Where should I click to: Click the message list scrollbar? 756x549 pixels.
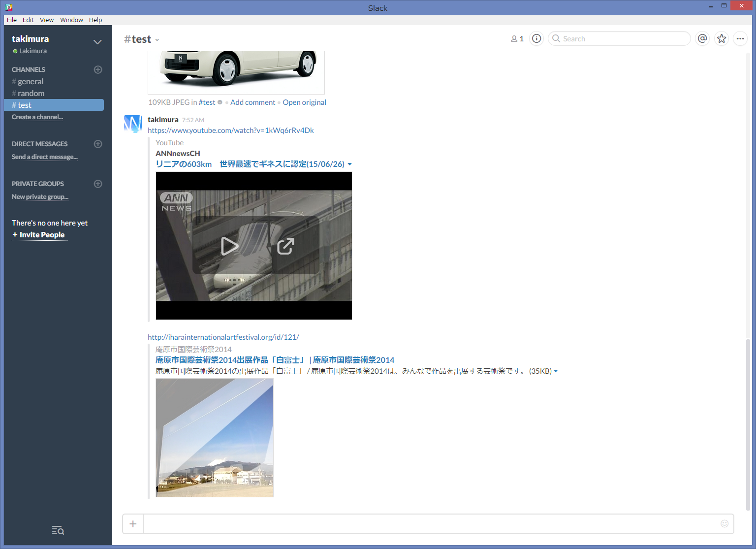pyautogui.click(x=748, y=424)
